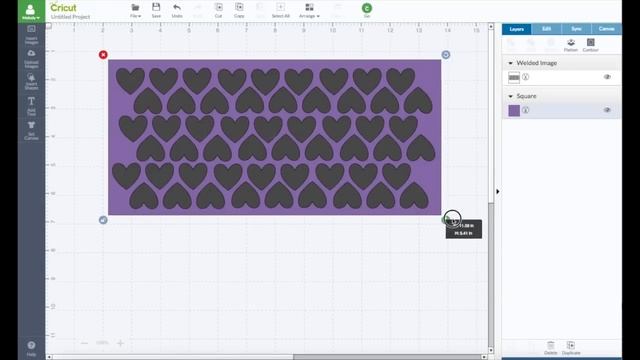The height and width of the screenshot is (360, 640).
Task: Delete the layer from panel bottom
Action: (x=550, y=348)
